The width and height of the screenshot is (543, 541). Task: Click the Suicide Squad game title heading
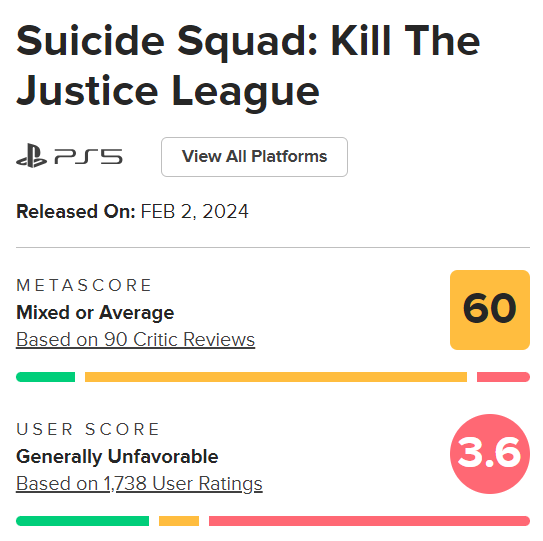(x=248, y=66)
